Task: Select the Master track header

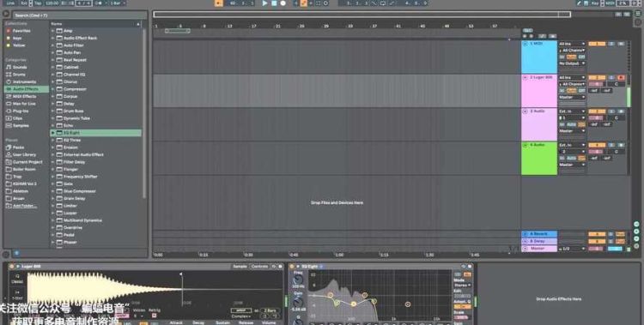Action: pyautogui.click(x=539, y=249)
